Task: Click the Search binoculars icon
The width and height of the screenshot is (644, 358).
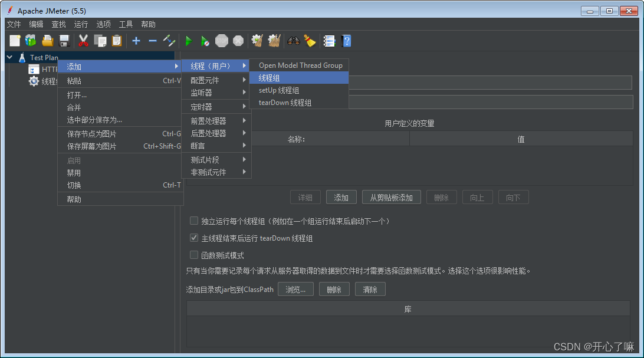Action: coord(293,41)
